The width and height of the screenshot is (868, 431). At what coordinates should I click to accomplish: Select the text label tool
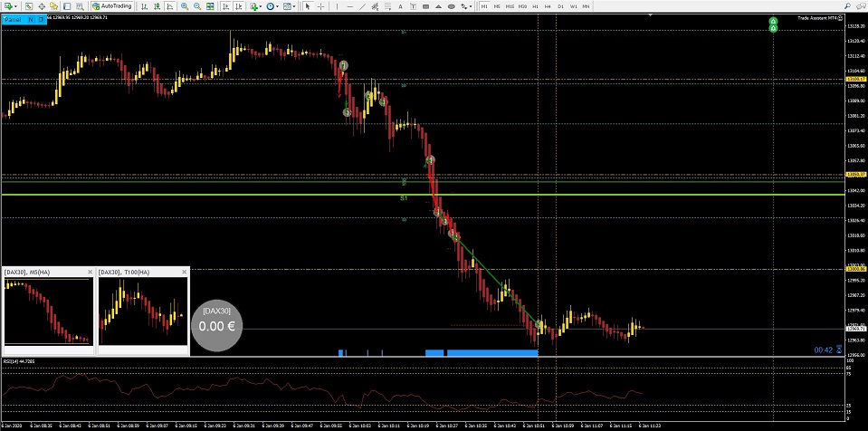[413, 6]
